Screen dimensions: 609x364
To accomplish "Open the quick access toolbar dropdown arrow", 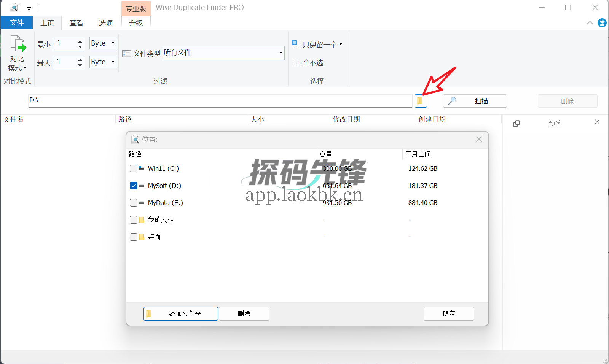I will point(29,8).
